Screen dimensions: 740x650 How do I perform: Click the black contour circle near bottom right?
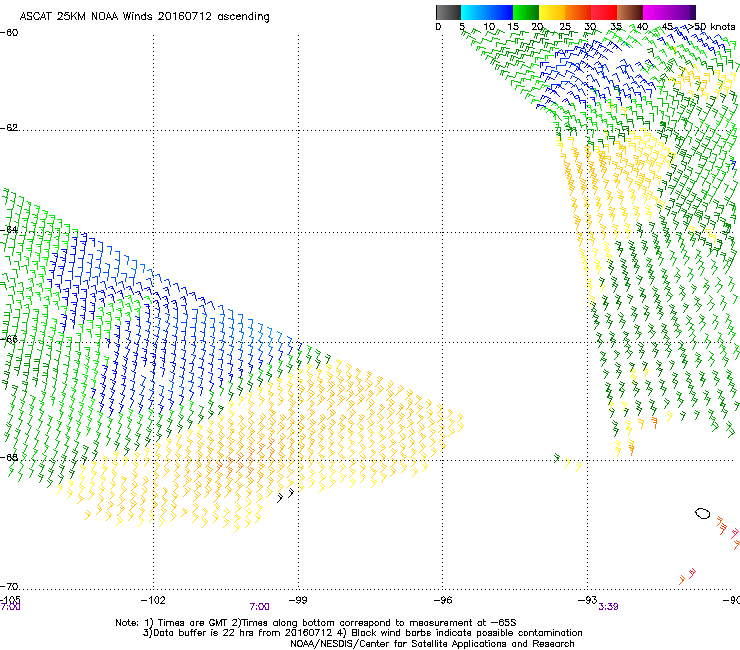point(703,514)
